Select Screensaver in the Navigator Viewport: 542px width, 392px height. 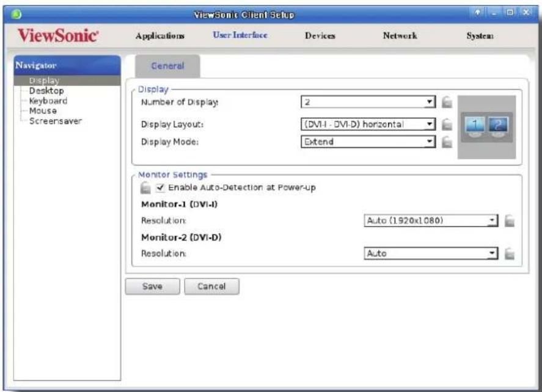[56, 122]
